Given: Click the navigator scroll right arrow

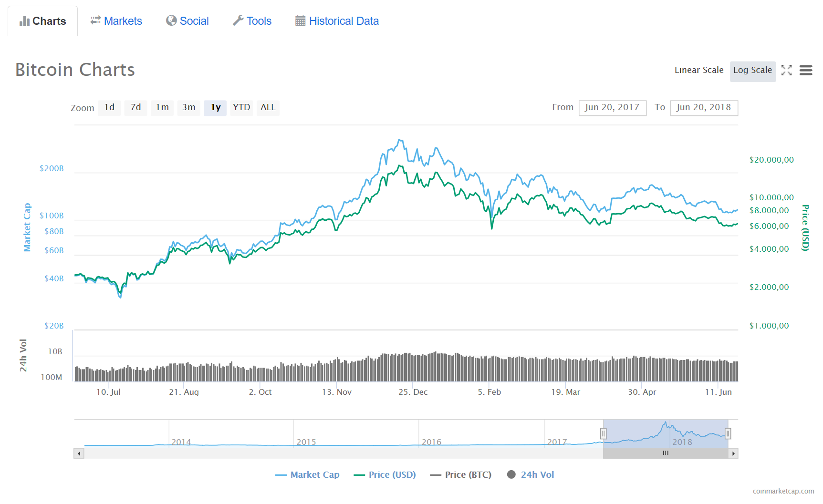Looking at the screenshot, I should [733, 453].
